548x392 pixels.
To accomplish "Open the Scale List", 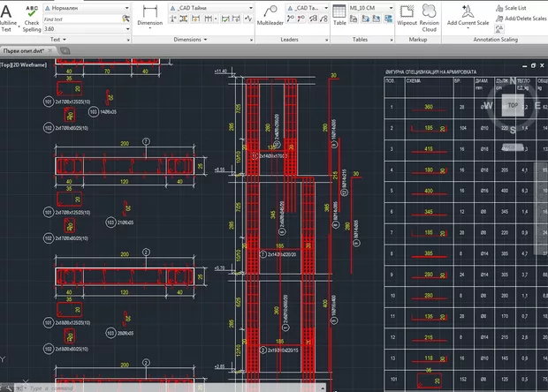I will coord(513,7).
